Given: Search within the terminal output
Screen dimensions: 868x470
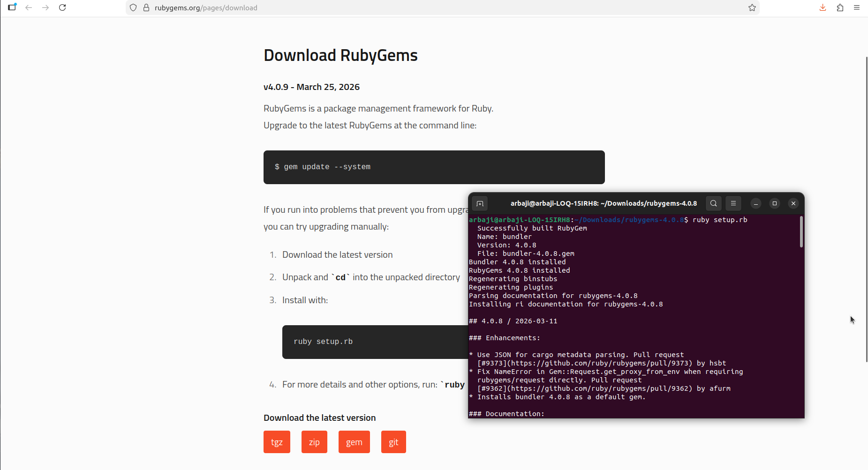Looking at the screenshot, I should (713, 203).
